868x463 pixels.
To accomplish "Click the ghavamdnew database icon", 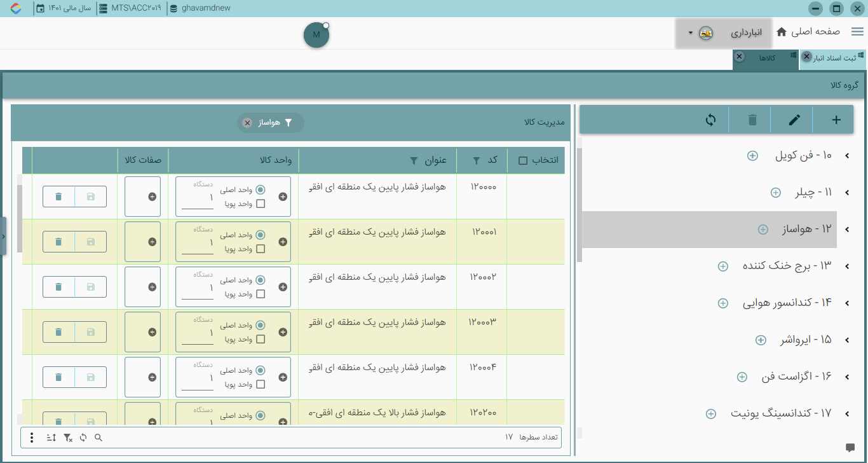I will (x=175, y=8).
